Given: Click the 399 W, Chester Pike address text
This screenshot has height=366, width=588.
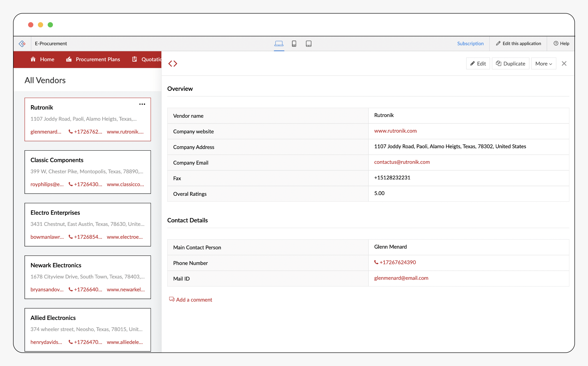Looking at the screenshot, I should pos(87,172).
